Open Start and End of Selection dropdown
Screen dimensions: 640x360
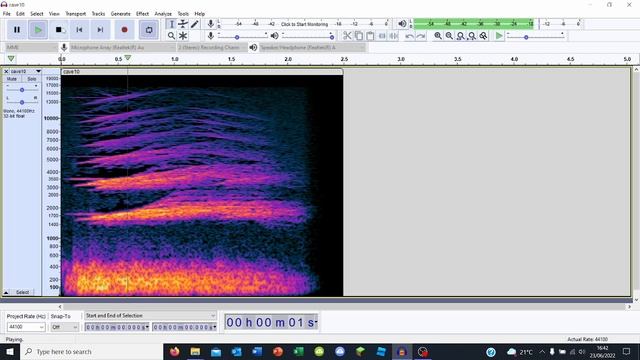[150, 316]
